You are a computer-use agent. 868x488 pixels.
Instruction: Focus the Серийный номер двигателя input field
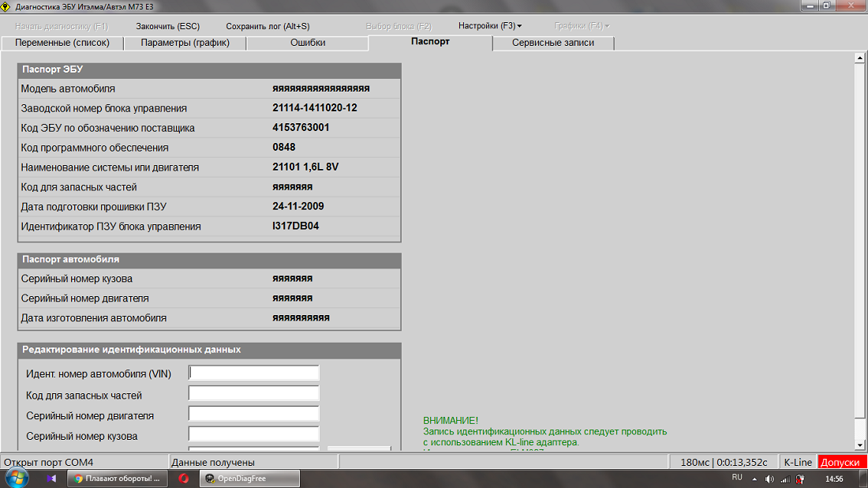(x=254, y=414)
